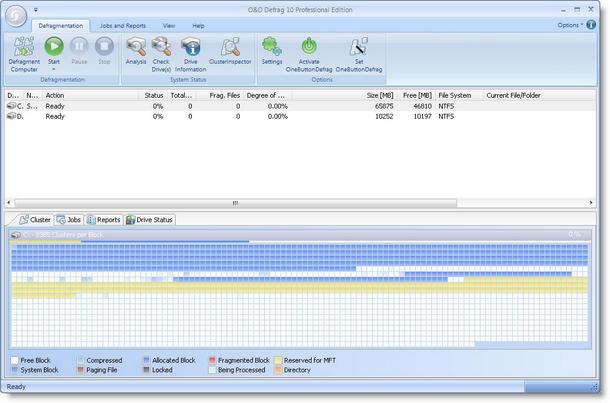Sort by the Status column header
Image resolution: width=610 pixels, height=403 pixels.
pyautogui.click(x=152, y=95)
